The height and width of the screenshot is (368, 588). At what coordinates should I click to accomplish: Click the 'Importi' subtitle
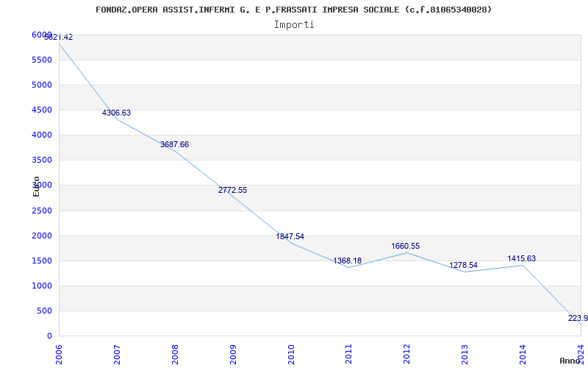pos(294,25)
